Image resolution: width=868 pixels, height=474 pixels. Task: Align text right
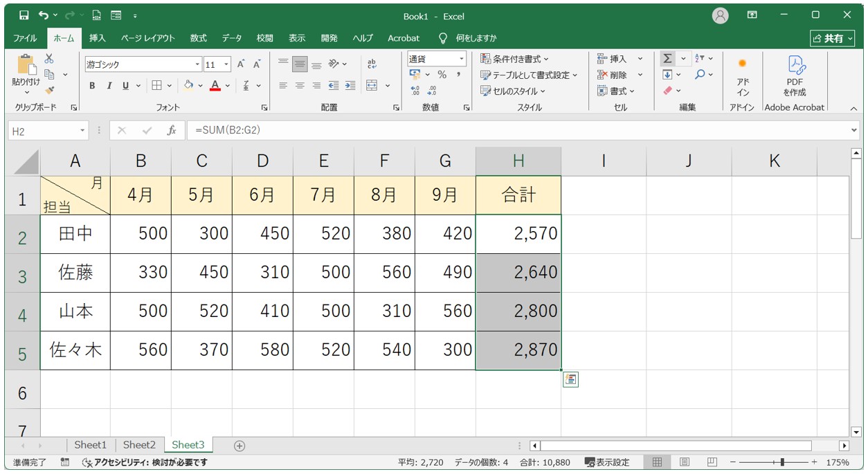[316, 86]
